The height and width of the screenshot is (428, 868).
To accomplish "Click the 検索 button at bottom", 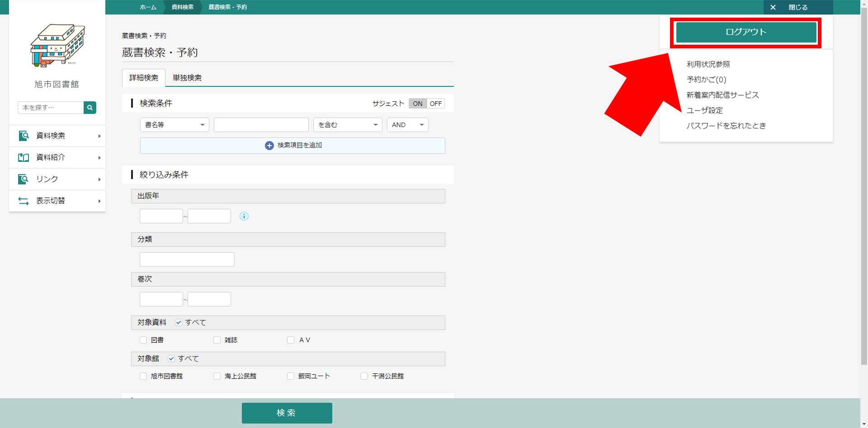I will [x=287, y=413].
